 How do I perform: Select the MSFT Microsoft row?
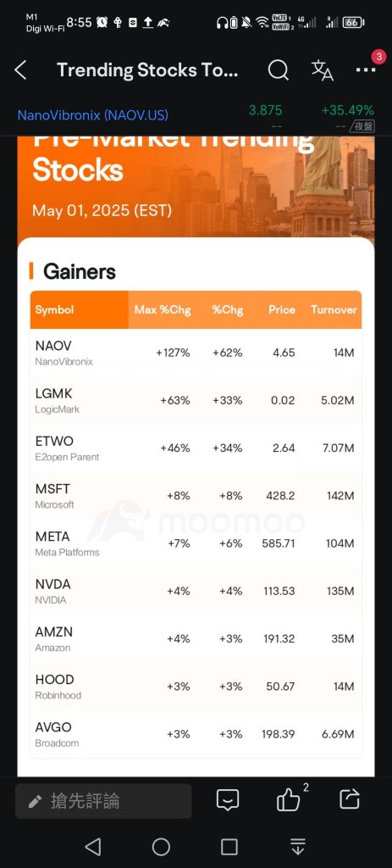click(196, 496)
